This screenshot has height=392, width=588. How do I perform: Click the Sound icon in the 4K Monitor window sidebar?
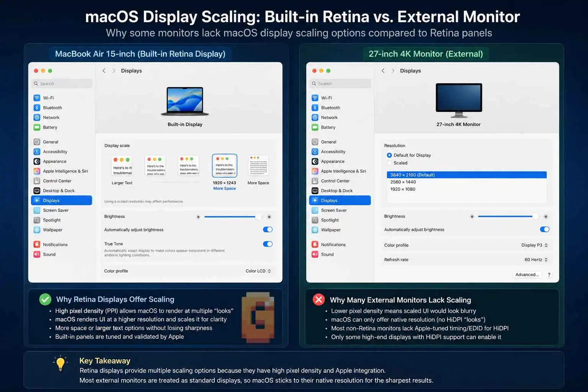[x=315, y=255]
